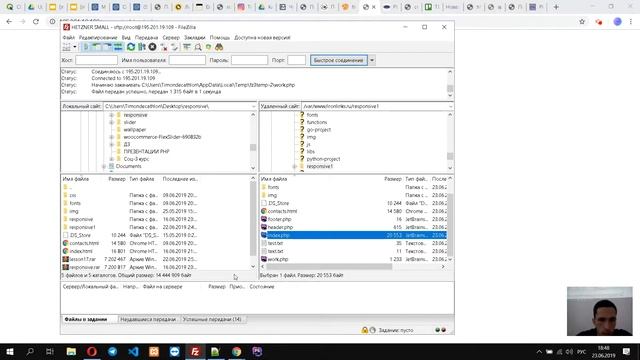This screenshot has width=640, height=360.
Task: Toggle local directory tree display
Action: click(96, 47)
